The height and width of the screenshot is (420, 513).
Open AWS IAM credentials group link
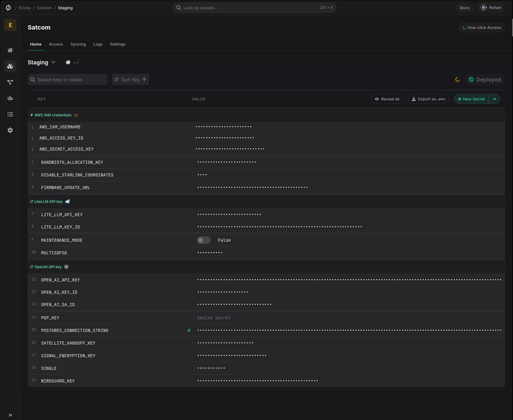53,115
